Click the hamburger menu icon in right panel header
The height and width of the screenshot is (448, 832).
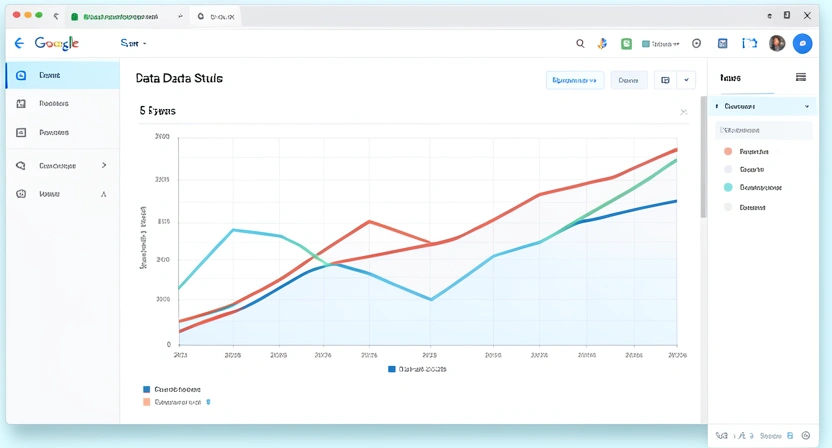click(801, 77)
